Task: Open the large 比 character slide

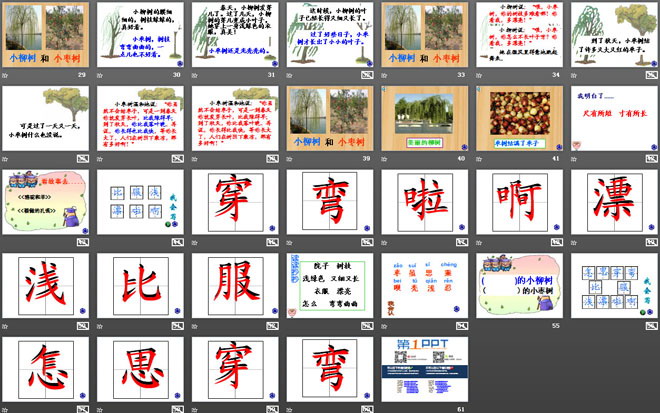Action: click(140, 285)
